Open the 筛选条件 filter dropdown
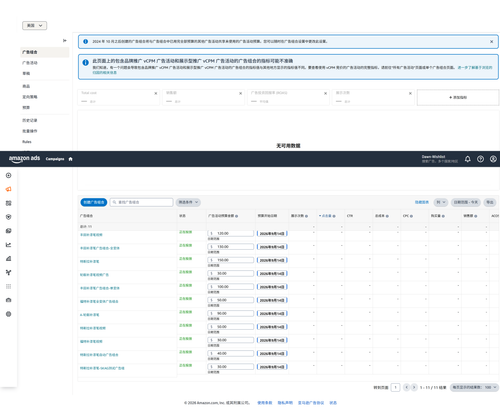 point(188,202)
